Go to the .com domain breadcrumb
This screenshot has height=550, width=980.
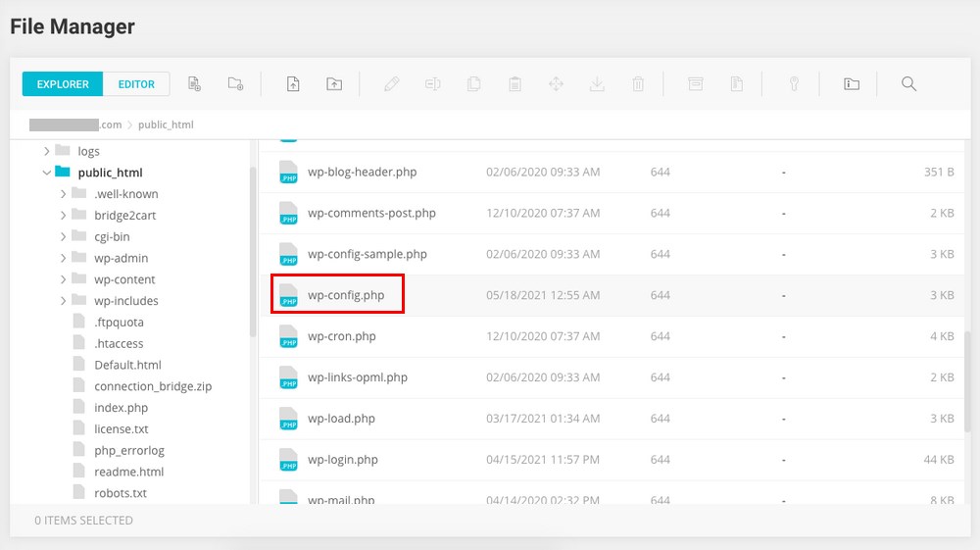coord(75,125)
